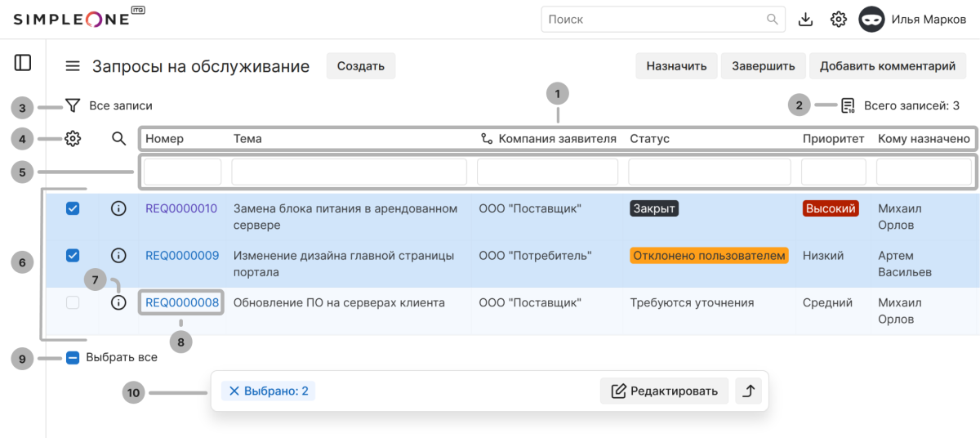Click the ООО "Потребитель" company cell

click(x=536, y=256)
